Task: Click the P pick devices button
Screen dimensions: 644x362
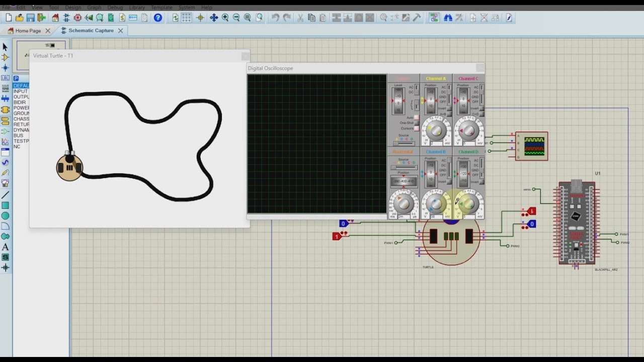Action: coord(16,78)
